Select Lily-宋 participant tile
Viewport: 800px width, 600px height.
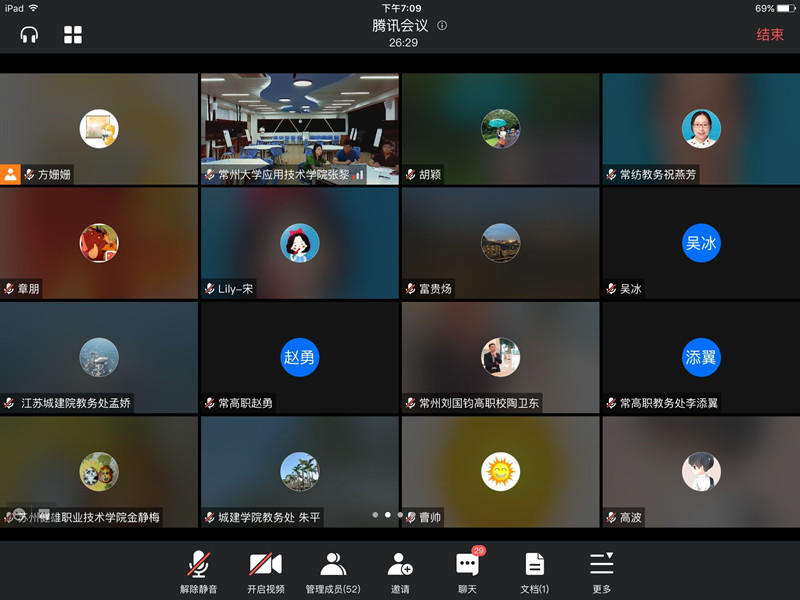tap(299, 243)
